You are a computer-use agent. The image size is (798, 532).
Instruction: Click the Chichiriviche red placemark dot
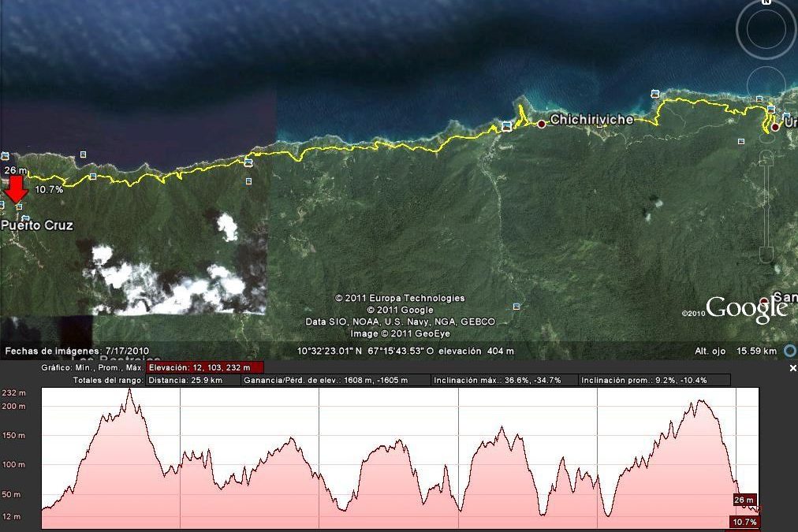click(542, 124)
